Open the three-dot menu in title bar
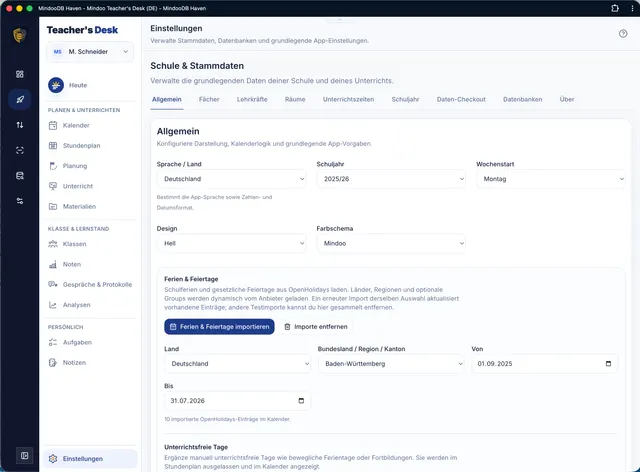The width and height of the screenshot is (640, 472). pyautogui.click(x=632, y=8)
